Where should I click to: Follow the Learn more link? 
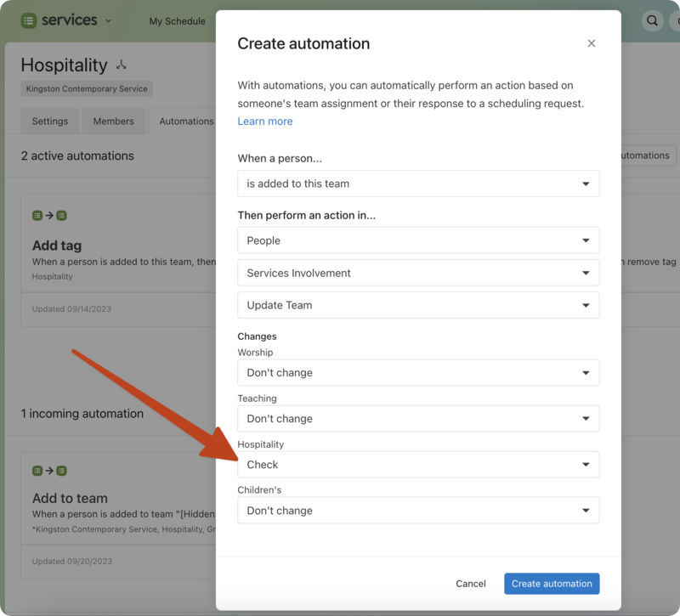pos(265,122)
